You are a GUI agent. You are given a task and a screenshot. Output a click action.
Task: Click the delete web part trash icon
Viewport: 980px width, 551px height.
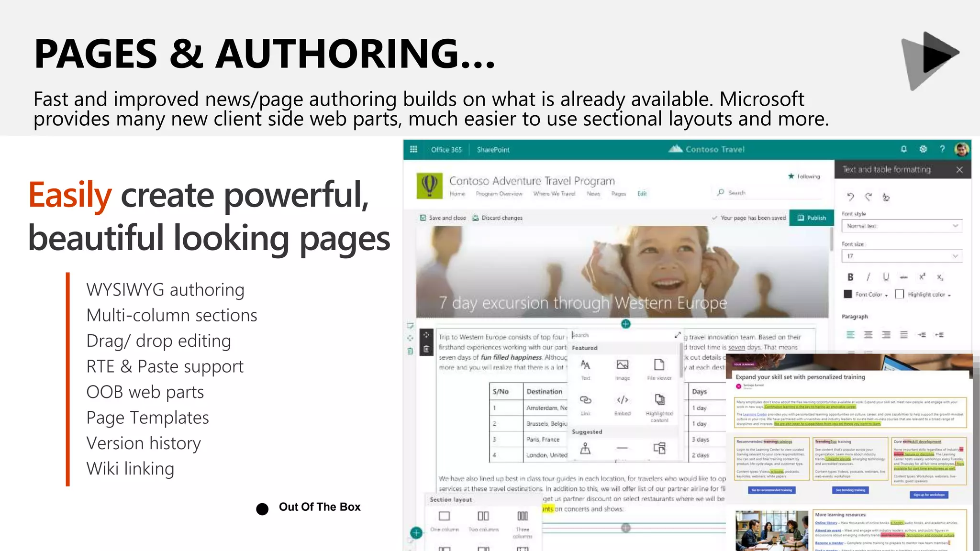tap(426, 350)
